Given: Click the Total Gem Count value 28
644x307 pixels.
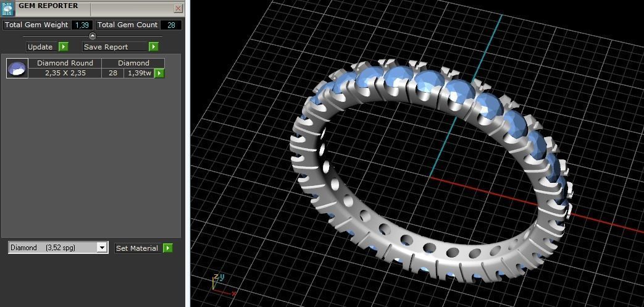Looking at the screenshot, I should pos(171,25).
